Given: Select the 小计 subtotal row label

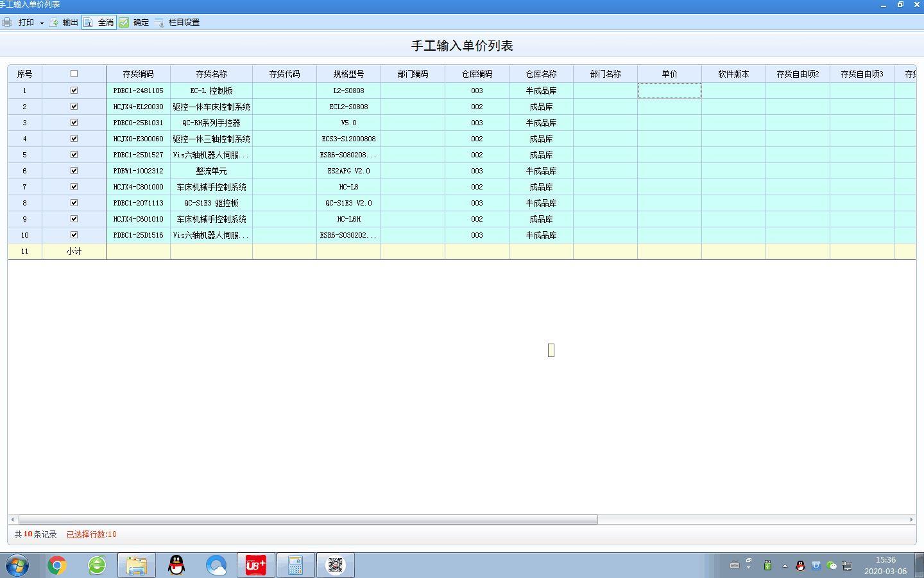Looking at the screenshot, I should pos(74,251).
